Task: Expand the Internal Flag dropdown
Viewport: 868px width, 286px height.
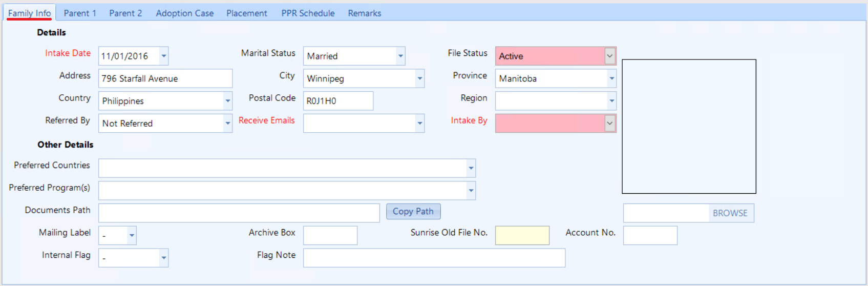Action: coord(163,258)
